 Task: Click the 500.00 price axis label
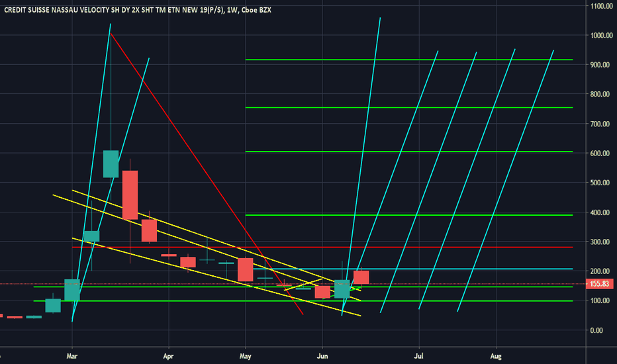pos(601,183)
